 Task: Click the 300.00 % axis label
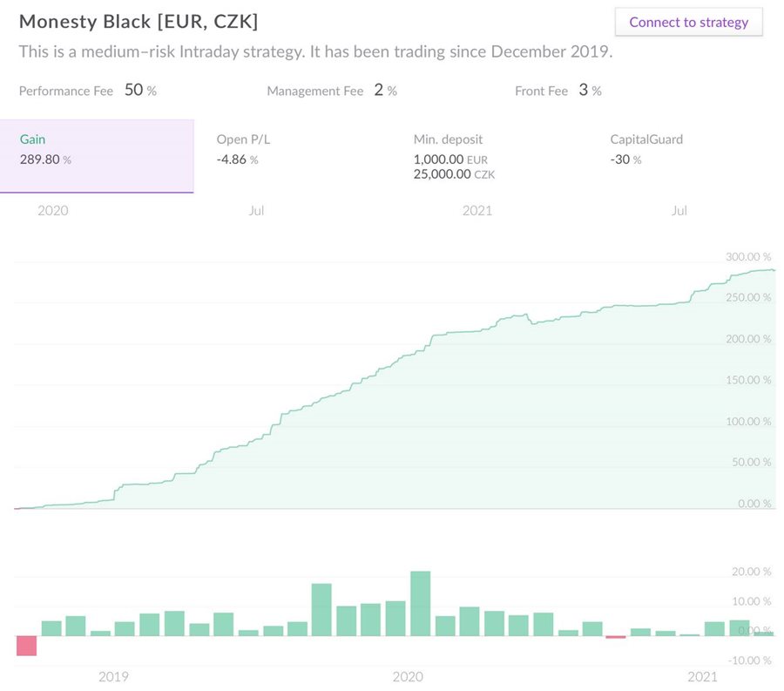748,256
